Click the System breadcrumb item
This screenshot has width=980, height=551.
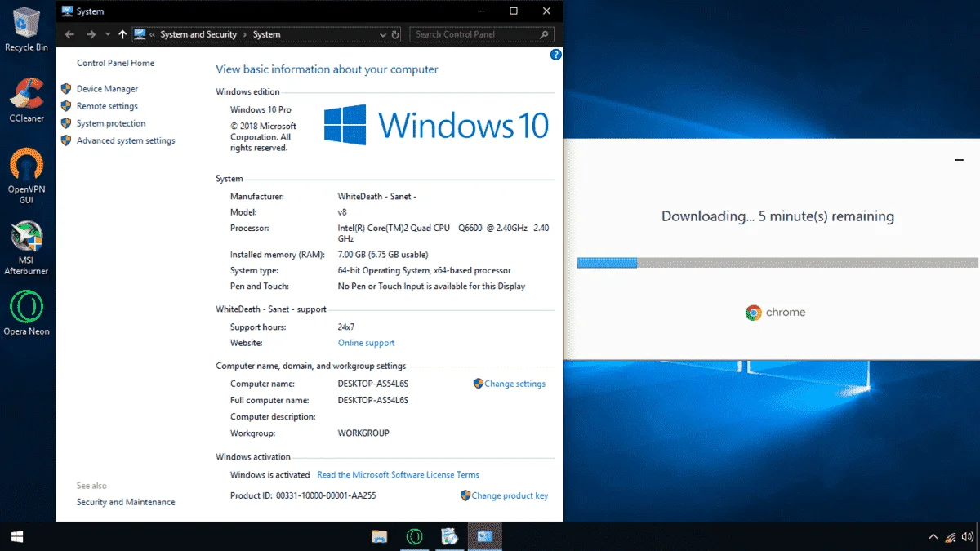[x=266, y=34]
